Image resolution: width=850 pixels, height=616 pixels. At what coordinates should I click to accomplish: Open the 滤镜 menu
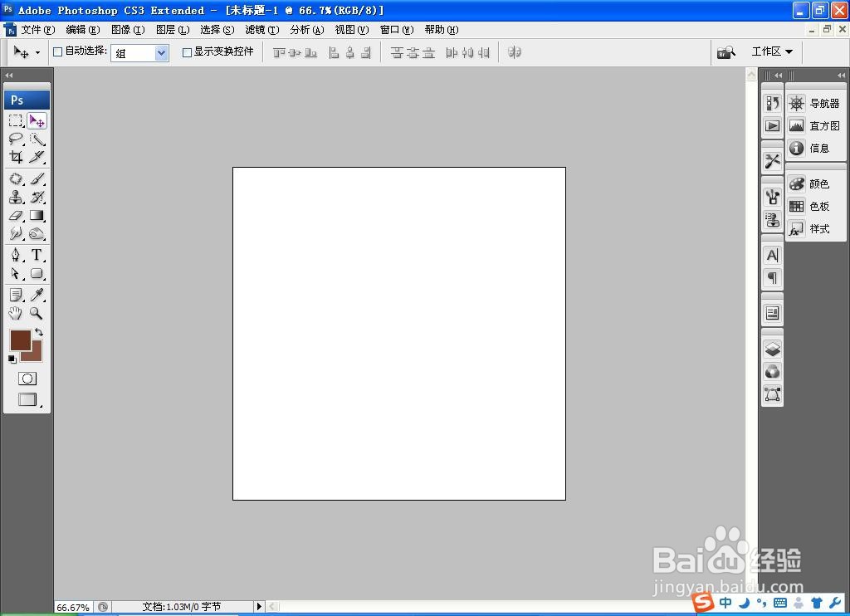pos(262,30)
